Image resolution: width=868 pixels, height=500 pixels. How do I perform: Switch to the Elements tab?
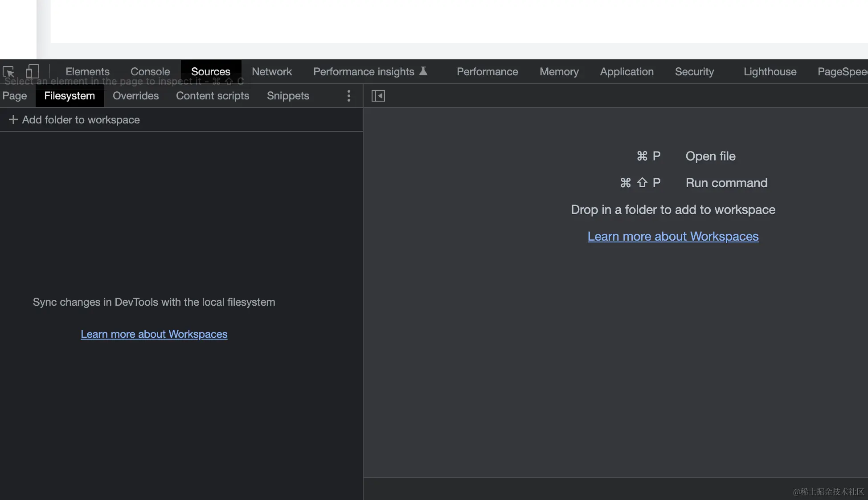click(x=87, y=71)
